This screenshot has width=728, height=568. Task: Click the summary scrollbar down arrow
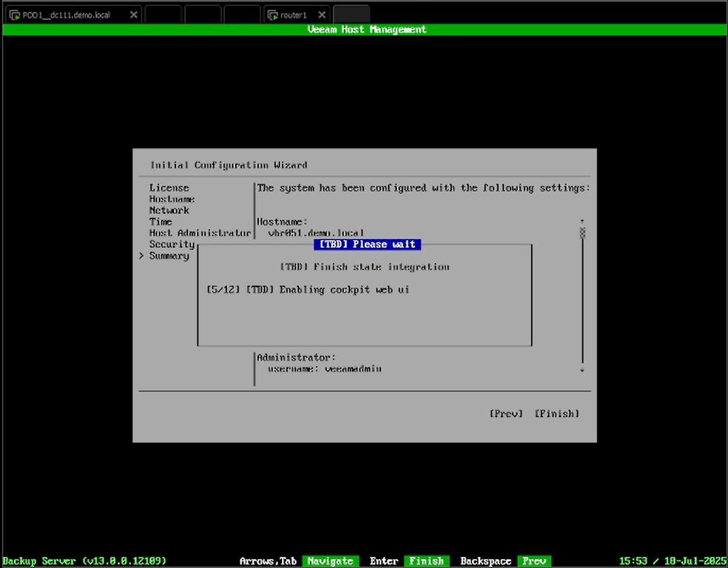click(582, 370)
